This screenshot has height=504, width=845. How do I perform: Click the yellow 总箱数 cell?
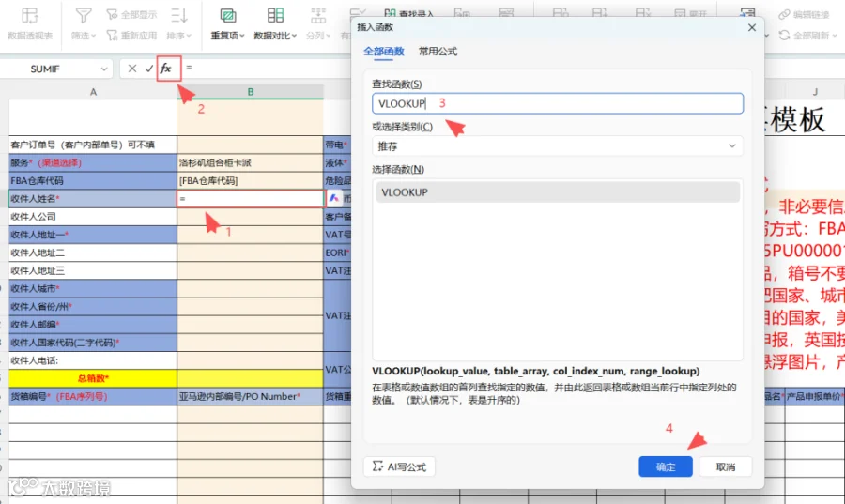click(93, 378)
